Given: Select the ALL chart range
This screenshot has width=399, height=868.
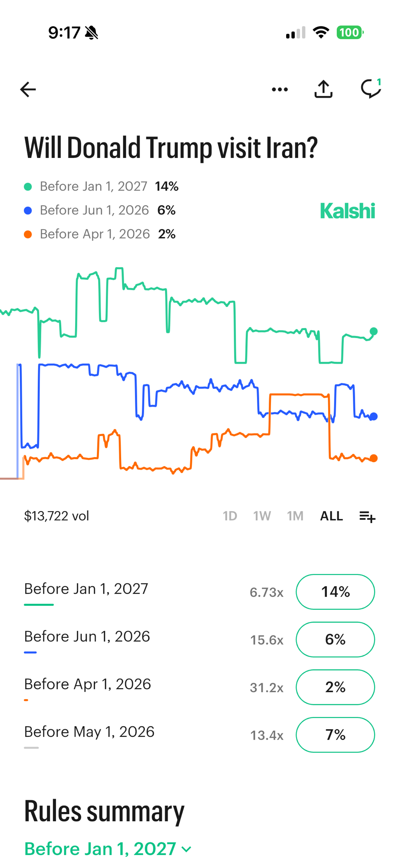Looking at the screenshot, I should (x=331, y=516).
